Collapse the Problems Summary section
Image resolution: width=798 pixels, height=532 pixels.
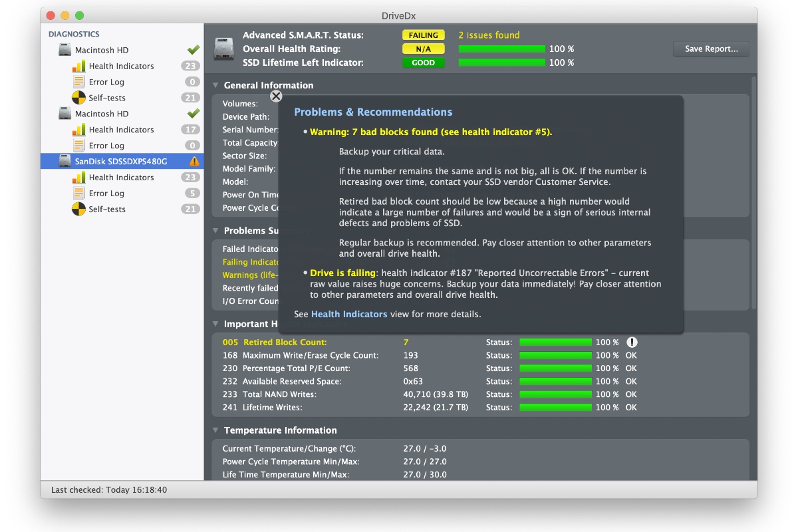[x=214, y=230]
